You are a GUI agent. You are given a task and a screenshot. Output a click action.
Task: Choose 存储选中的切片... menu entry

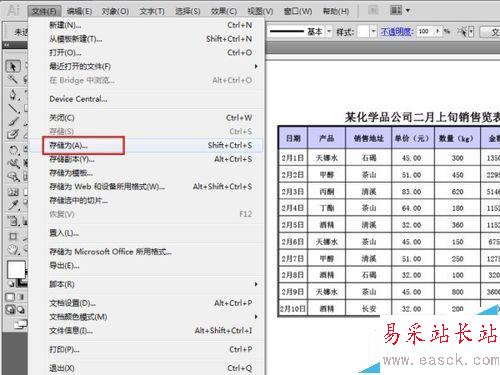(x=146, y=200)
